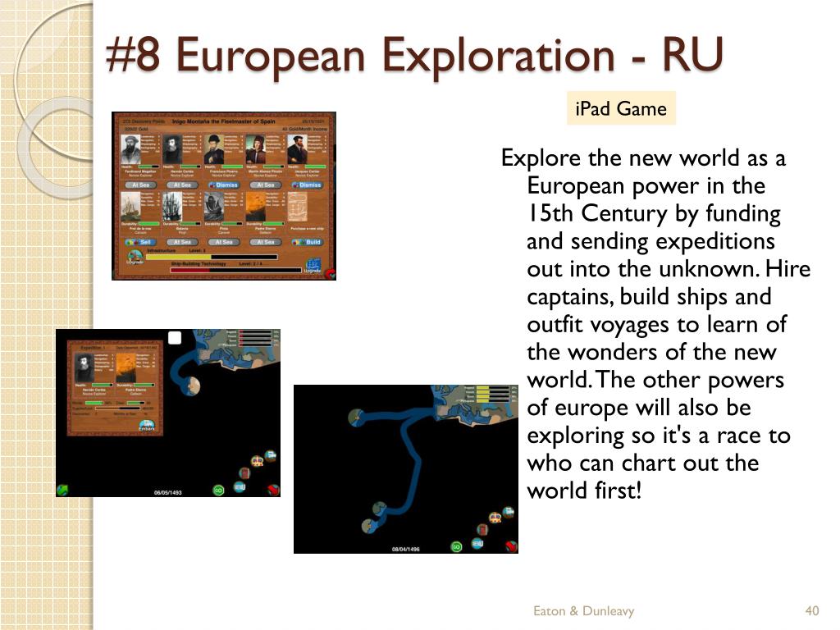Click Dismiss under Jacques Cartier's portrait

307,185
